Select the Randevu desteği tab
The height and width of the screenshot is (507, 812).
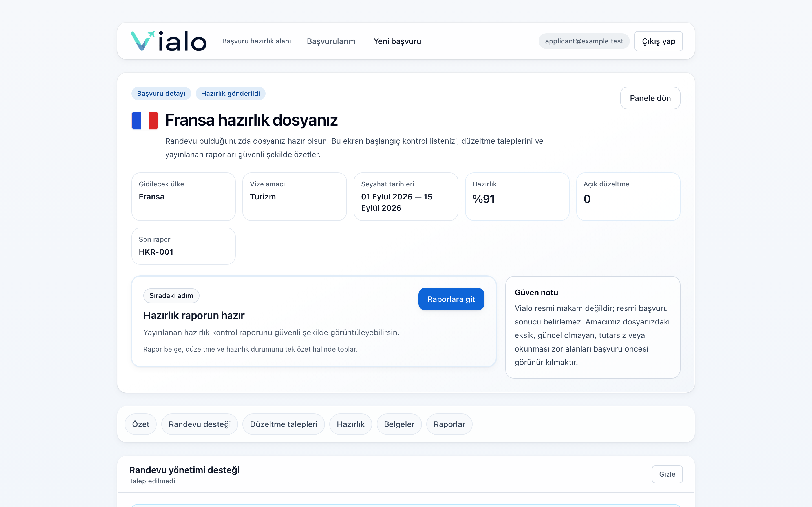[x=200, y=424]
